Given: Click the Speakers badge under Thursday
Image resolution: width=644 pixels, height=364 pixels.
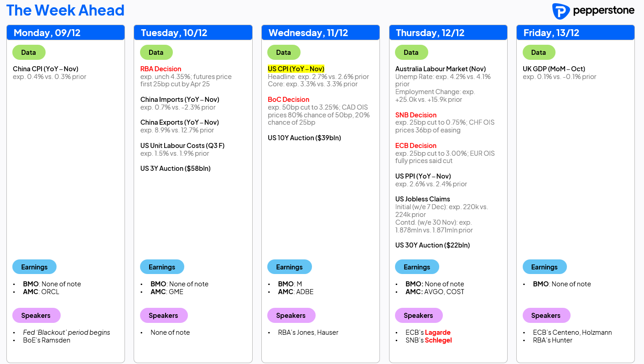Looking at the screenshot, I should (418, 316).
